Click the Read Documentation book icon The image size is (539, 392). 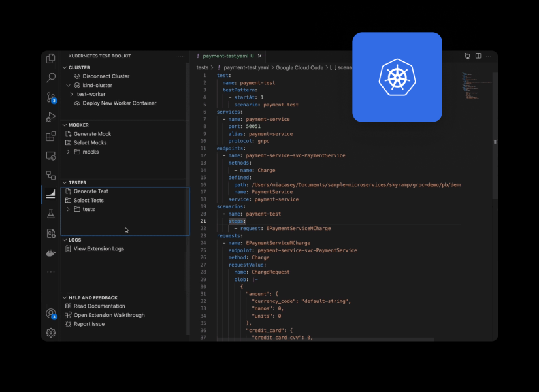[68, 306]
